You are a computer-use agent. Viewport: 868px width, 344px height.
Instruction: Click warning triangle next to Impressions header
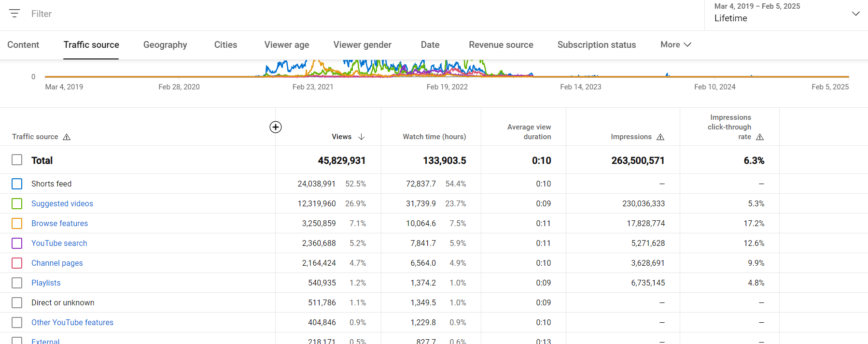click(660, 137)
